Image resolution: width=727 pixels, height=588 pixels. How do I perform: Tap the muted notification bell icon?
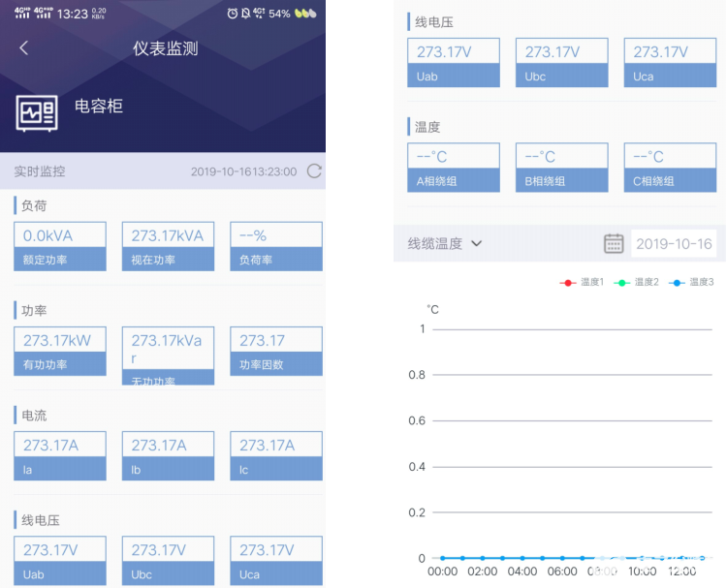coord(246,14)
